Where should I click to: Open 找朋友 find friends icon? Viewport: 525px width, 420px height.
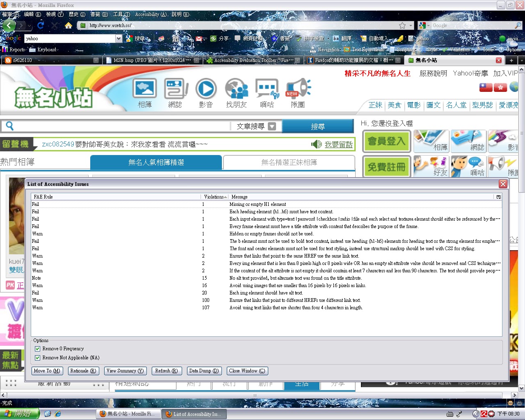237,94
